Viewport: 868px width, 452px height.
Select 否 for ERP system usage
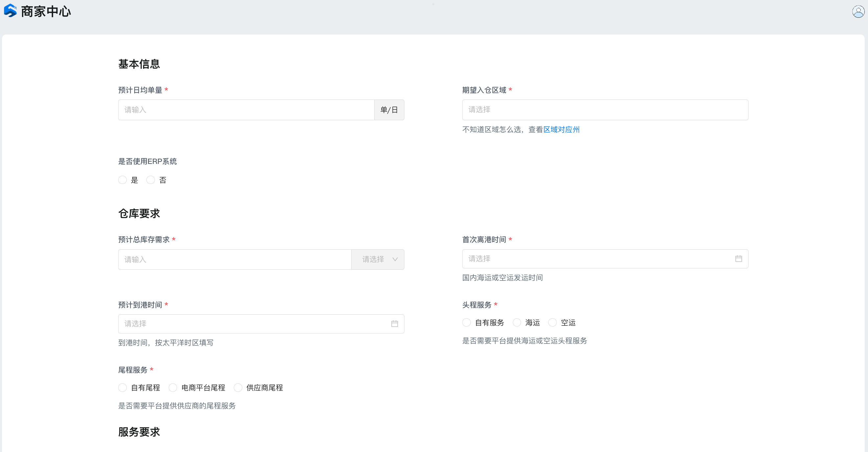(x=151, y=180)
